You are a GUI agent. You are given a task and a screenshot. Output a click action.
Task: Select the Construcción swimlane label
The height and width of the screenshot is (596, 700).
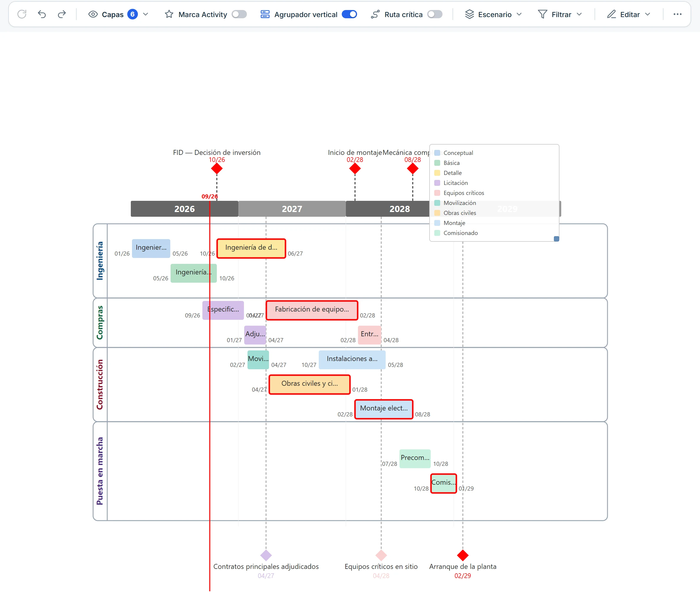[100, 384]
